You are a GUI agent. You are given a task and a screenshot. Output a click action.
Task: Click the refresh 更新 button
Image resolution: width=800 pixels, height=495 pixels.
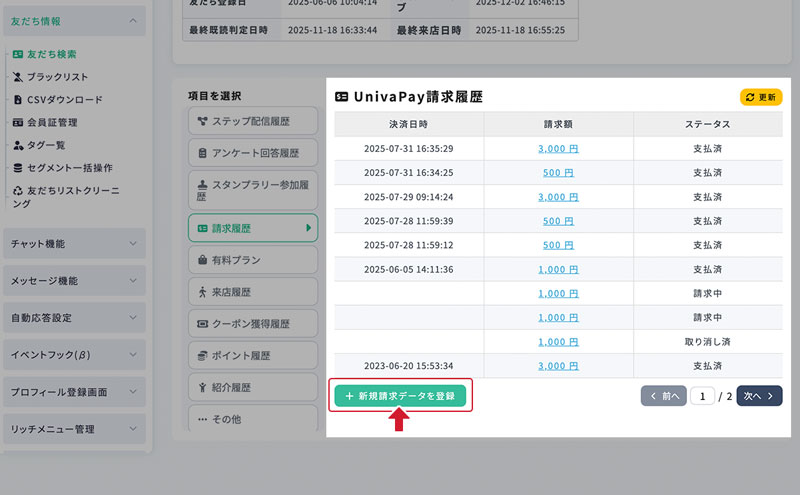pyautogui.click(x=761, y=97)
